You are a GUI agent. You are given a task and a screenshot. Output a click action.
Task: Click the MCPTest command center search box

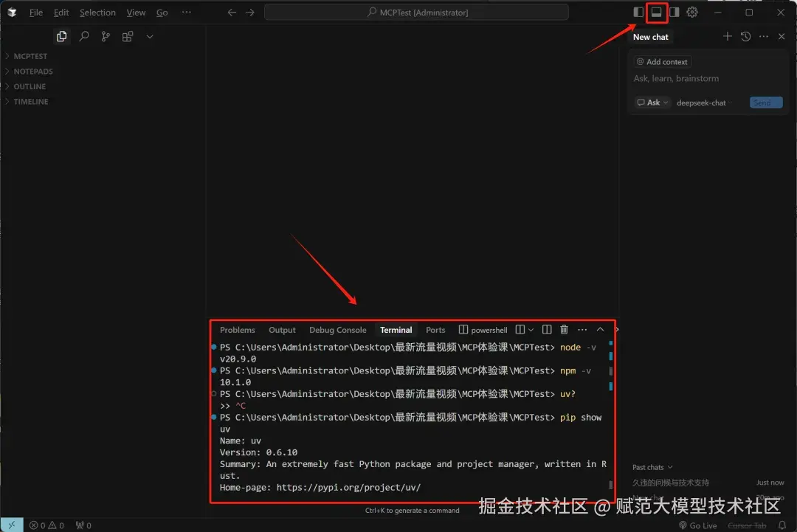416,13
